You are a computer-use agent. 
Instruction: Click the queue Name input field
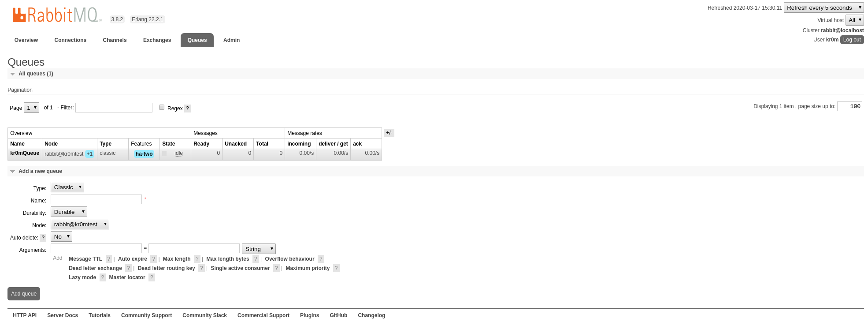(96, 200)
